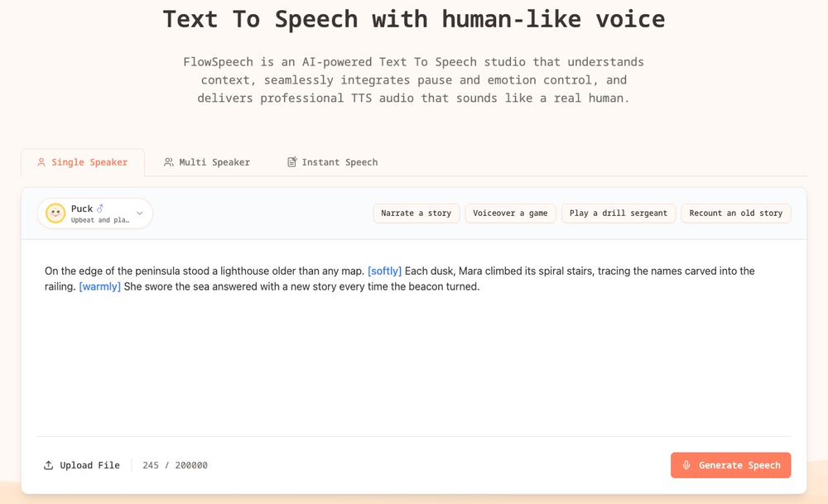828x504 pixels.
Task: Open the Instant Speech tab
Action: pos(332,162)
